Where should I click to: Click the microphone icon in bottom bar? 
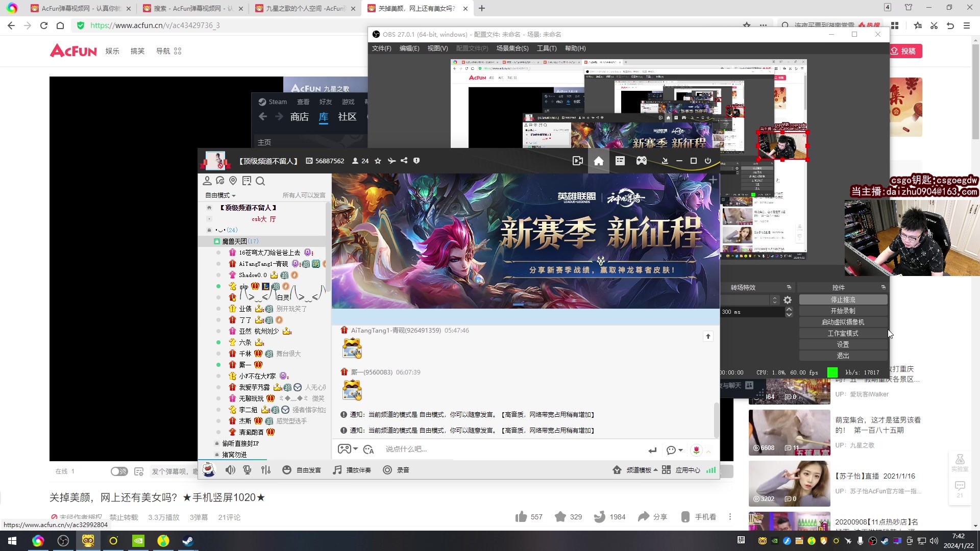click(248, 470)
